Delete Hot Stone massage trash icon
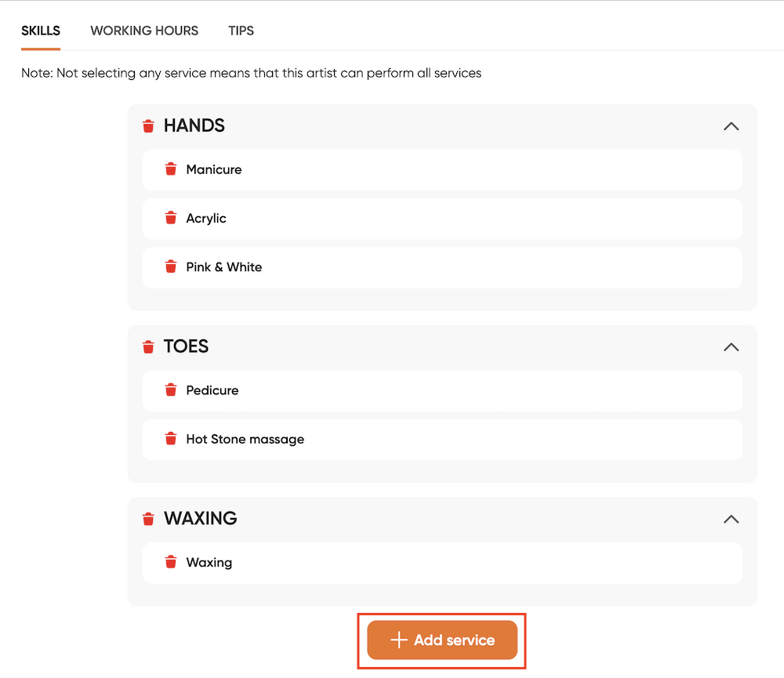Viewport: 784px width, 678px height. point(170,438)
